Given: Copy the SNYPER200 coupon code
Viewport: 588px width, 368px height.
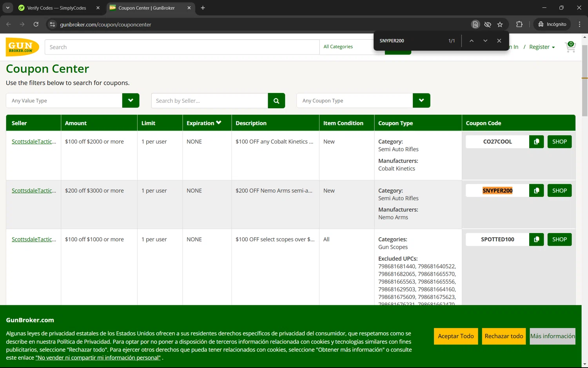Looking at the screenshot, I should point(536,191).
